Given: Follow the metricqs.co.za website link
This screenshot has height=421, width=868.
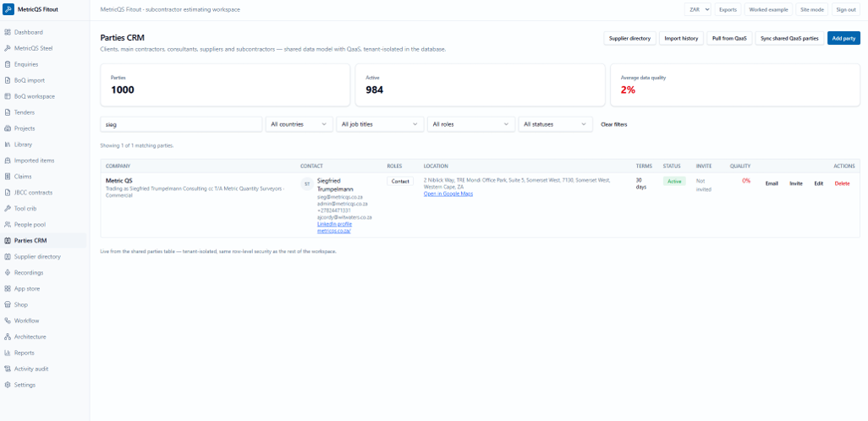Looking at the screenshot, I should click(x=333, y=232).
